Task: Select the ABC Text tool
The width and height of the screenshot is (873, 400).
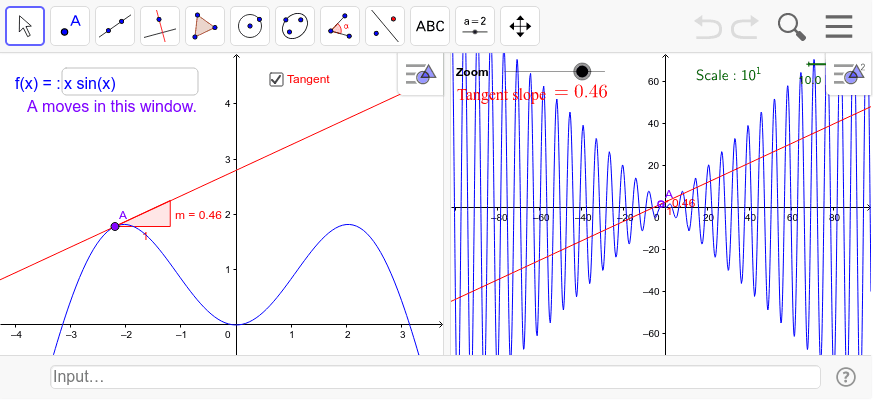Action: pyautogui.click(x=430, y=26)
